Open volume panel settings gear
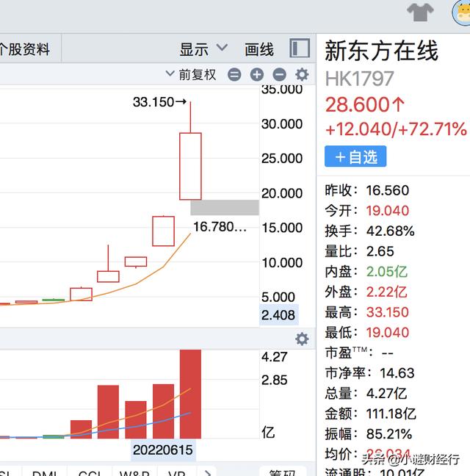The image size is (470, 476). click(302, 339)
